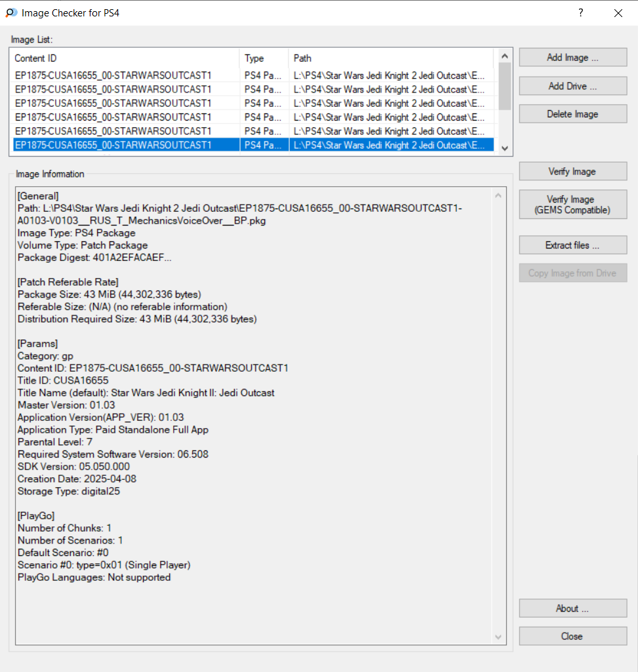This screenshot has height=672, width=638.
Task: Click Verify Image (GEMS Compatible) button
Action: click(x=572, y=205)
